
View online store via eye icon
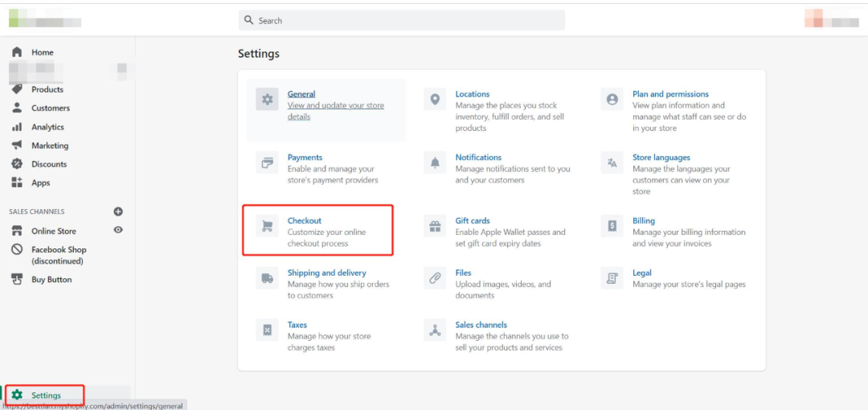point(118,230)
